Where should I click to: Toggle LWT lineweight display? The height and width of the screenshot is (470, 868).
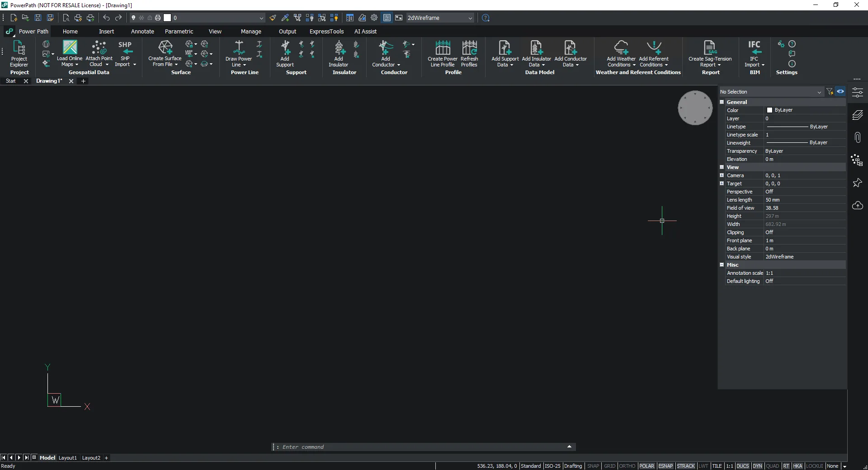[703, 466]
